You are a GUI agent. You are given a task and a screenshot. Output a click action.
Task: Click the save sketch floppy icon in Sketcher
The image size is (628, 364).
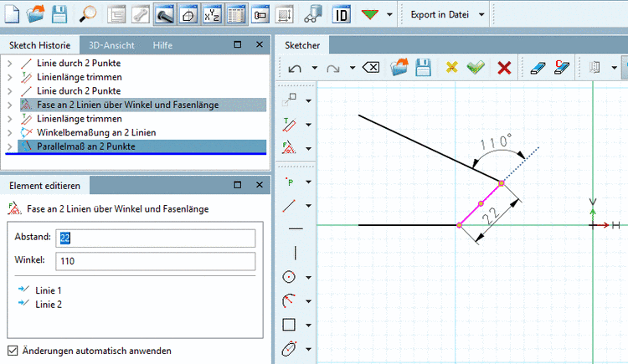tap(423, 67)
